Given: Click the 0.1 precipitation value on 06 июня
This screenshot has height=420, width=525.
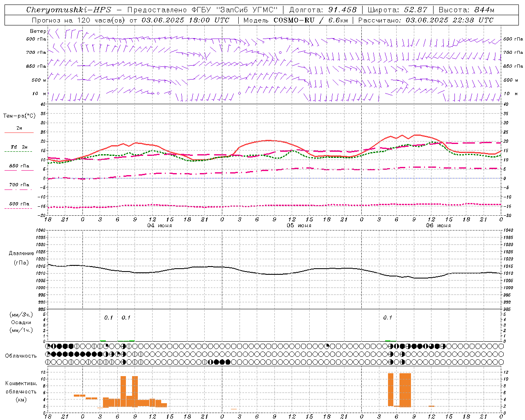Looking at the screenshot, I should (388, 317).
